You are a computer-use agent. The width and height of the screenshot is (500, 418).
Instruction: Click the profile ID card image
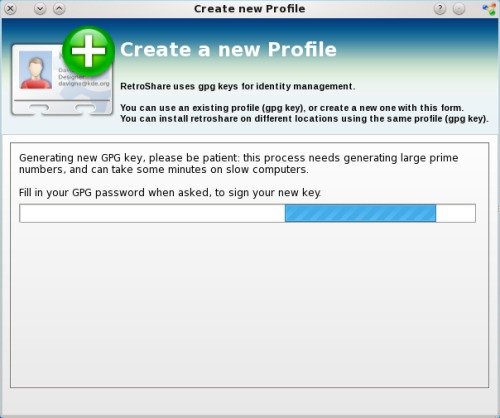point(62,80)
